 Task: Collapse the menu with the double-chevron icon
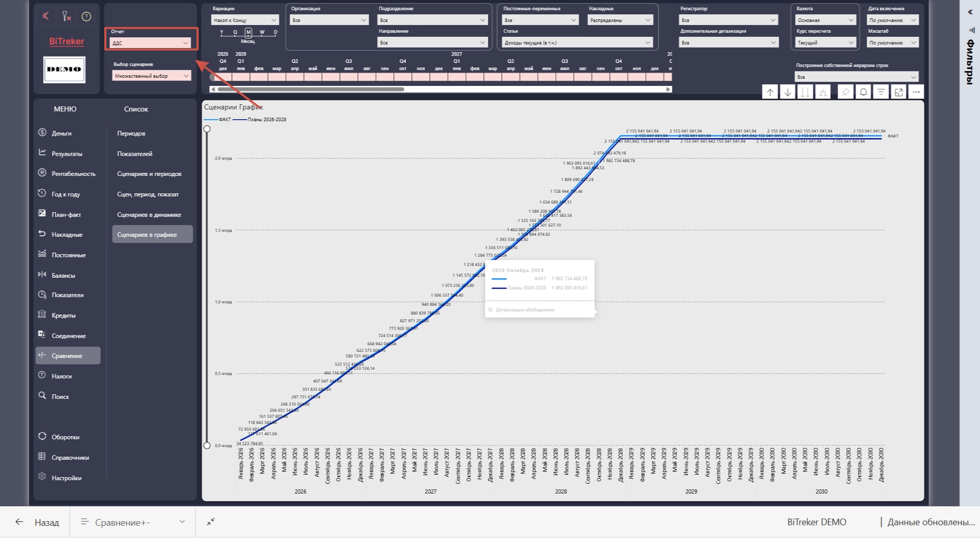(x=45, y=16)
